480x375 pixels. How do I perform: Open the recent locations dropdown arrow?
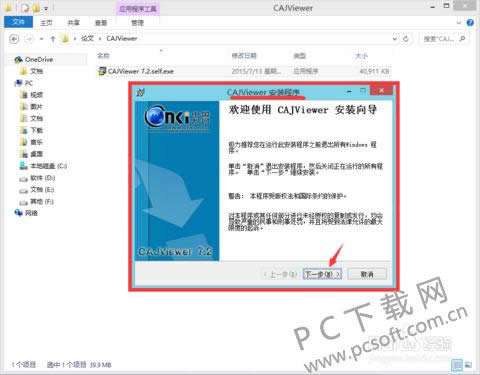tap(41, 39)
